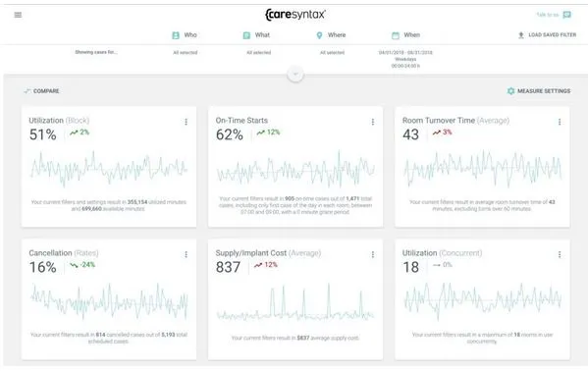Click the Room Turnover Time title
The image size is (588, 371).
click(455, 121)
